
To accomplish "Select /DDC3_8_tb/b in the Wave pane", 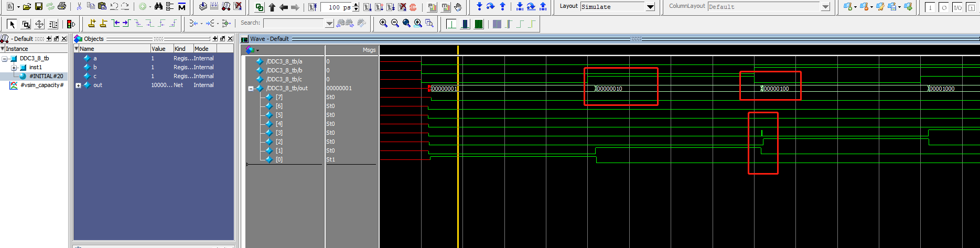I will [x=284, y=71].
